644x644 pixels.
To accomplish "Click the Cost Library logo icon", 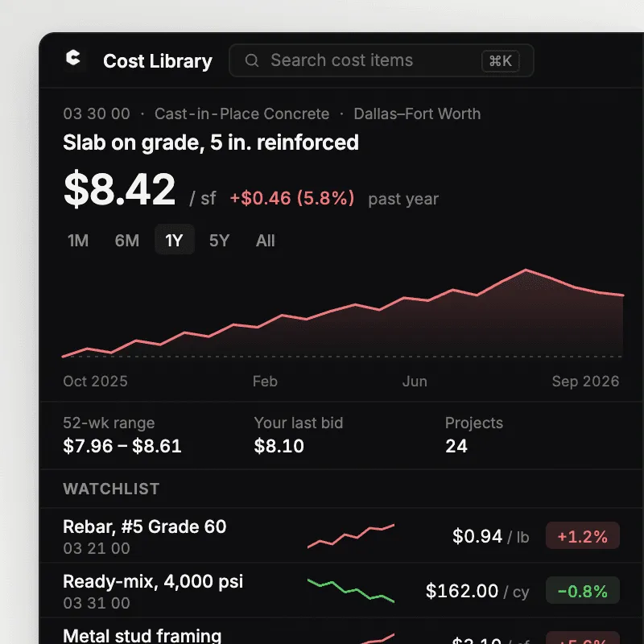I will [x=73, y=58].
